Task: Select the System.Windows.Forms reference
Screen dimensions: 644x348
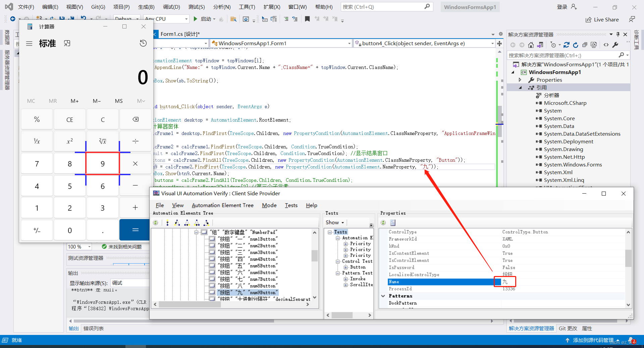Action: coord(573,164)
